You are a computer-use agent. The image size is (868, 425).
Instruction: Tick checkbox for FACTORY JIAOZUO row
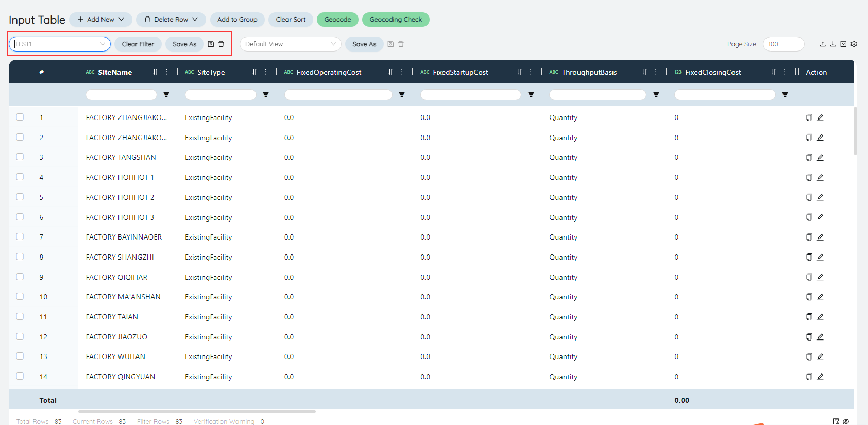(20, 336)
